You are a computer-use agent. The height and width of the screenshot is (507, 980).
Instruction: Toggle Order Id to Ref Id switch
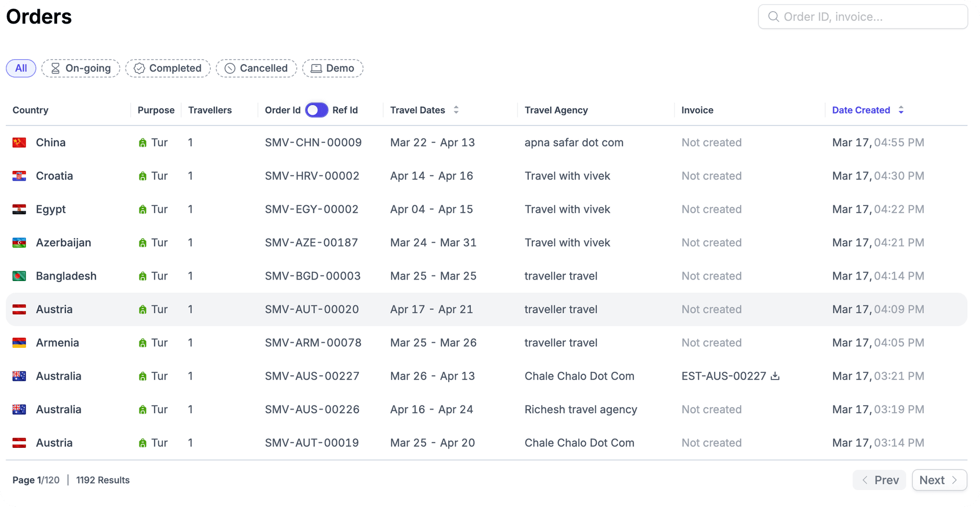pyautogui.click(x=316, y=110)
